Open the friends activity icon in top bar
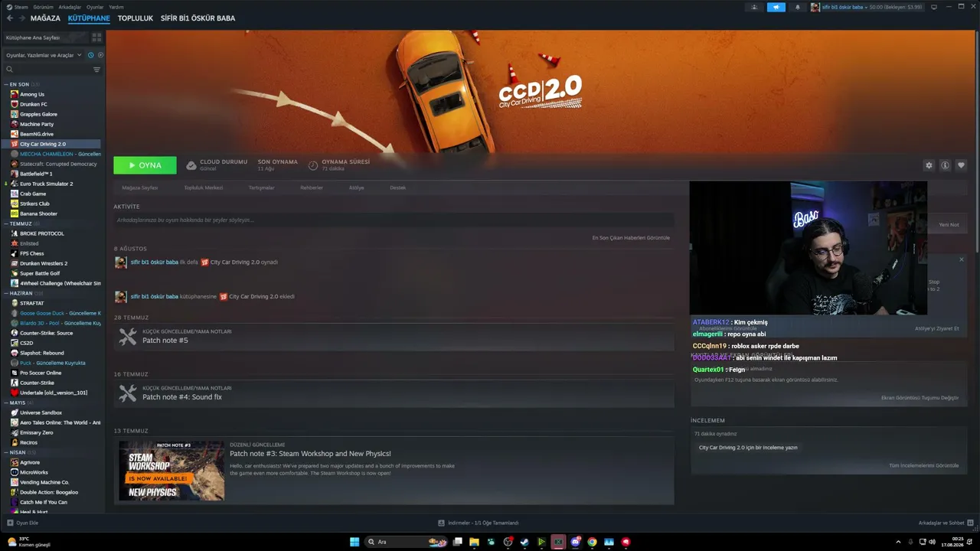The height and width of the screenshot is (551, 980). point(754,7)
